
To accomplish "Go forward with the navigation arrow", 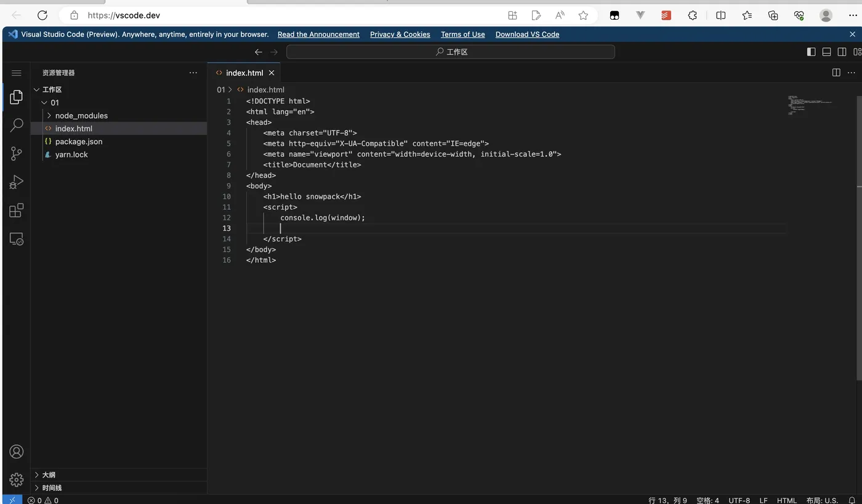I will (x=274, y=52).
